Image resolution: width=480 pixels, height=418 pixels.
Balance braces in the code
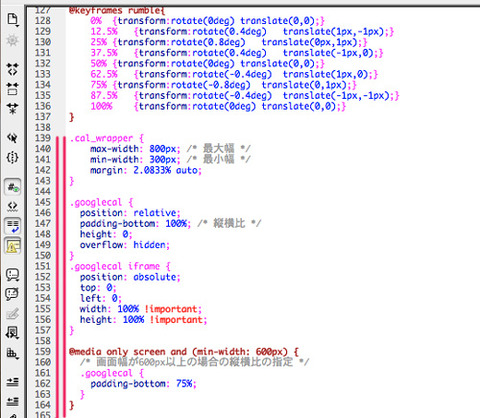tap(13, 157)
